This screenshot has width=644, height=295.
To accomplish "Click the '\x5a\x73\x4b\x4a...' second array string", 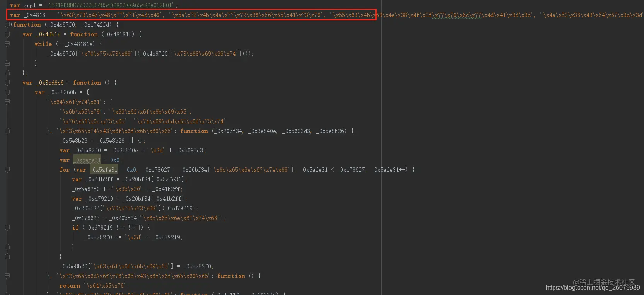I will (x=246, y=15).
